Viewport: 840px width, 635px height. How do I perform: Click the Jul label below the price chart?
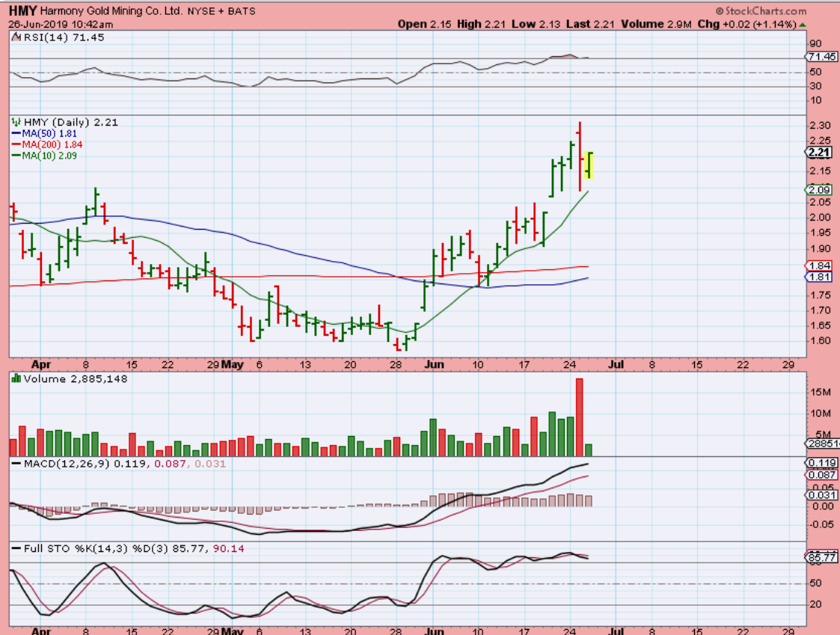616,364
